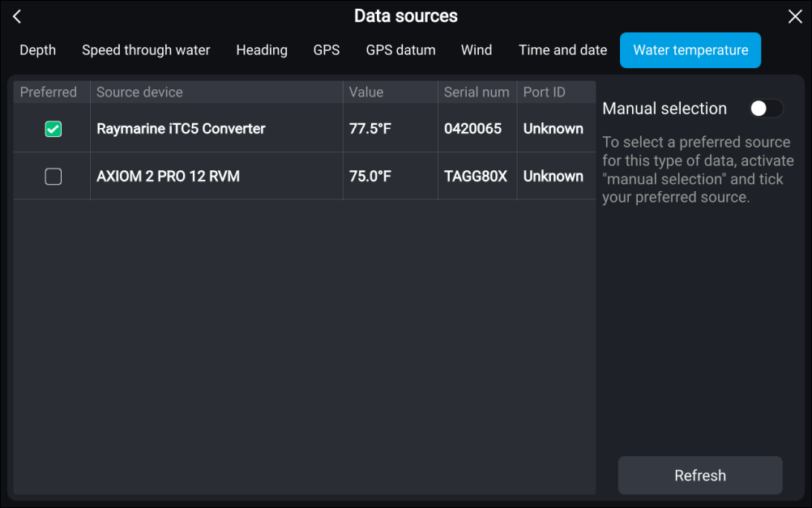
Task: Click the Value column header
Action: [x=366, y=92]
